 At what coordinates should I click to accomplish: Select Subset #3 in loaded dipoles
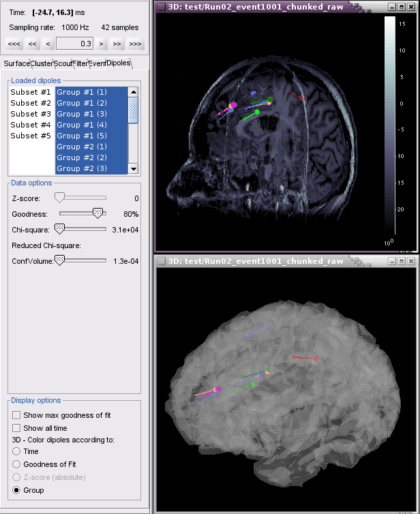pyautogui.click(x=31, y=114)
